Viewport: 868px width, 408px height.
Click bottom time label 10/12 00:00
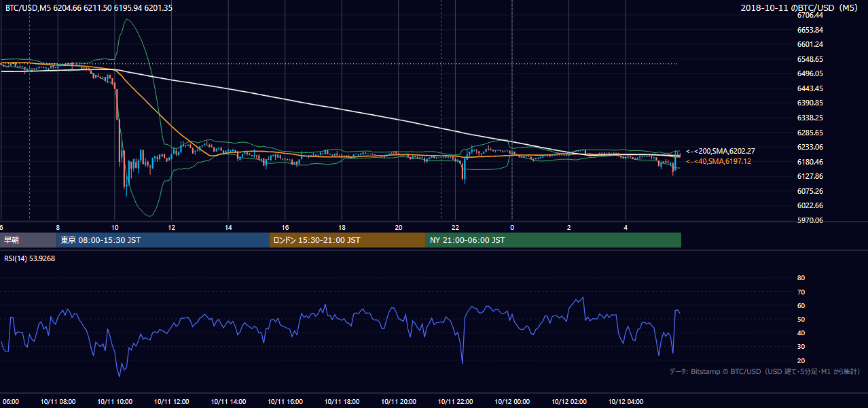(x=512, y=401)
